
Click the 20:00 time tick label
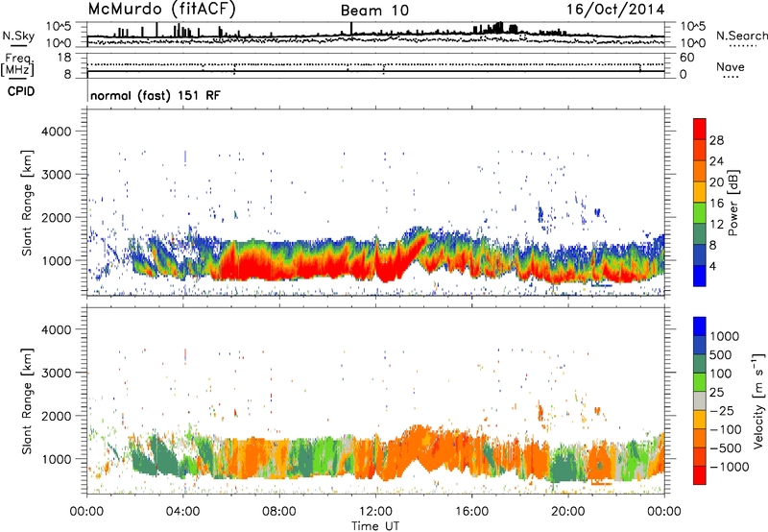pyautogui.click(x=567, y=512)
